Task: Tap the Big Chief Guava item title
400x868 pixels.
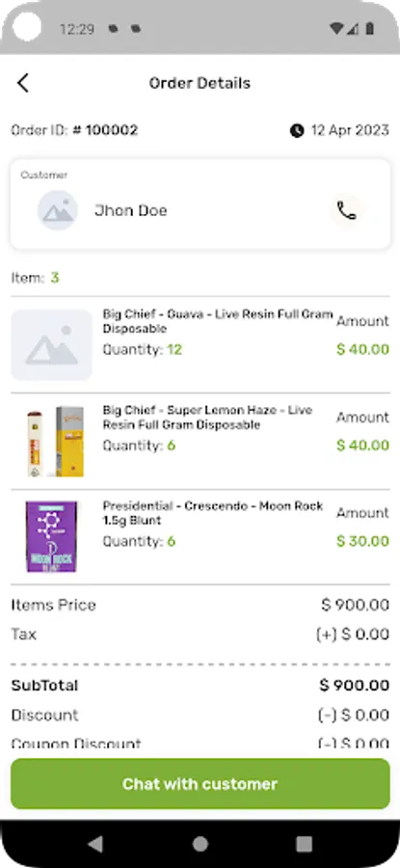Action: click(x=218, y=321)
